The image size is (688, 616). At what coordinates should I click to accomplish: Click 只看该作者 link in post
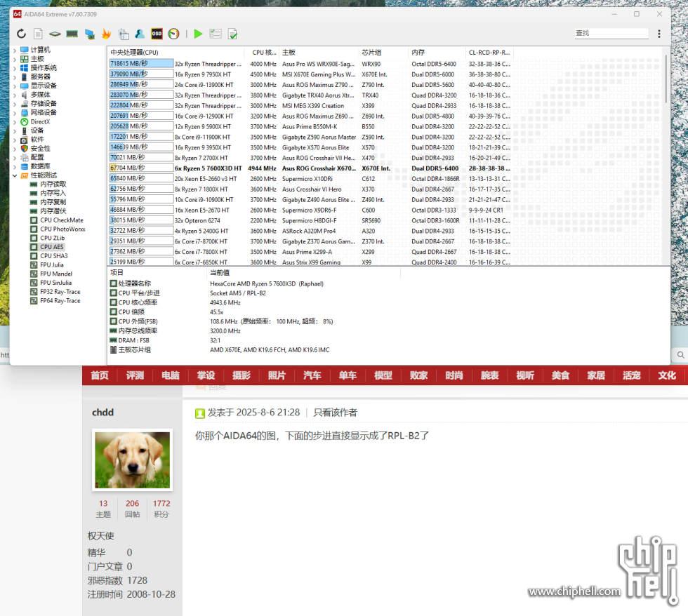[336, 413]
